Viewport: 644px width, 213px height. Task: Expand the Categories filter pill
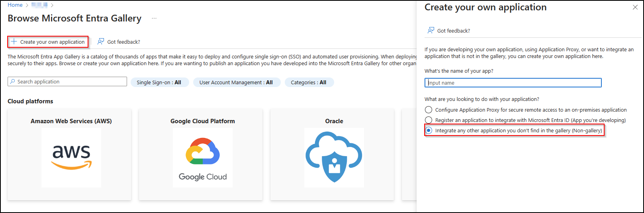[x=309, y=82]
